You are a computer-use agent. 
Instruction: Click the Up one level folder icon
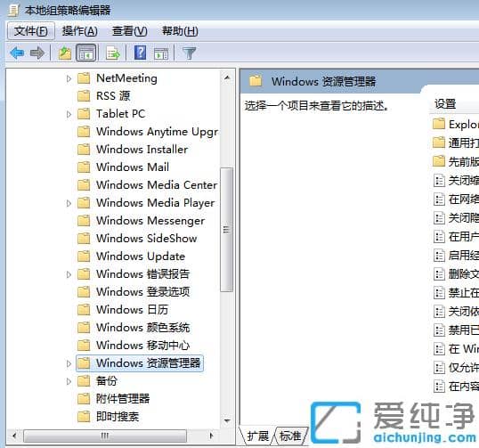click(x=65, y=53)
